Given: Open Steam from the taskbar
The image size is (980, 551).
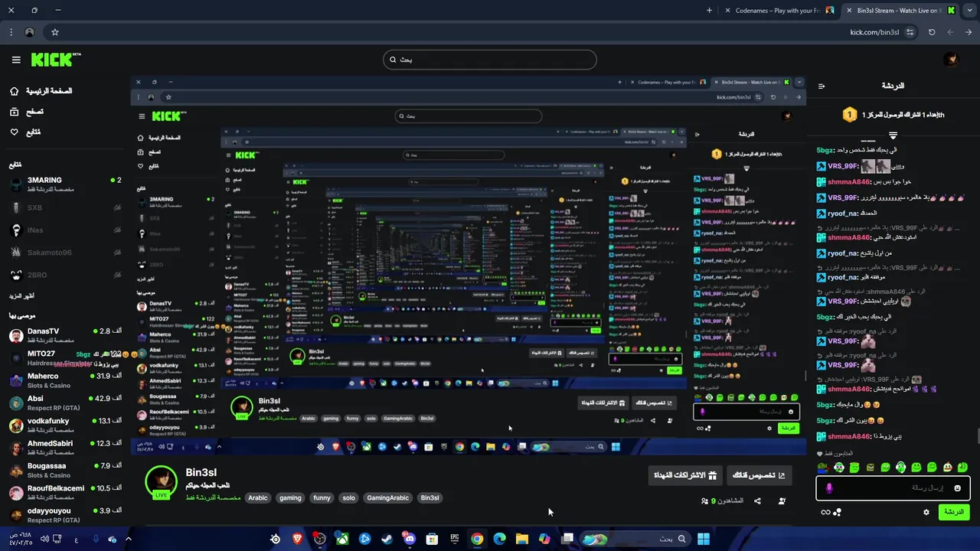Looking at the screenshot, I should tap(387, 539).
